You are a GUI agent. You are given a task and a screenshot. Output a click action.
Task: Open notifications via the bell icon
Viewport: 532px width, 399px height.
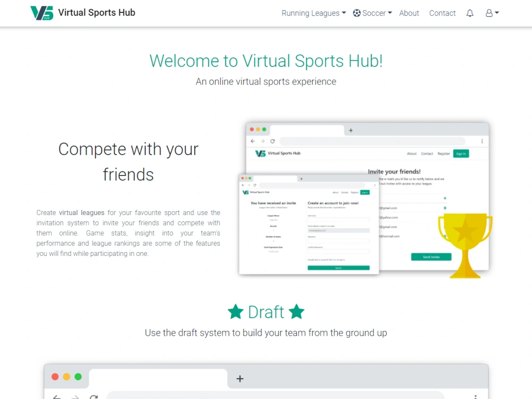[x=470, y=13]
